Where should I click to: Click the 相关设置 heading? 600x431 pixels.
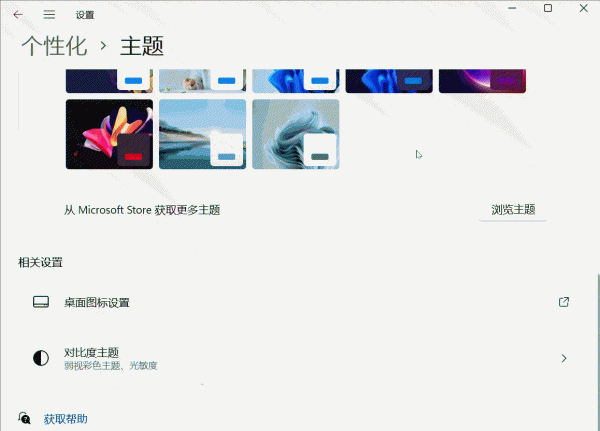pos(41,263)
